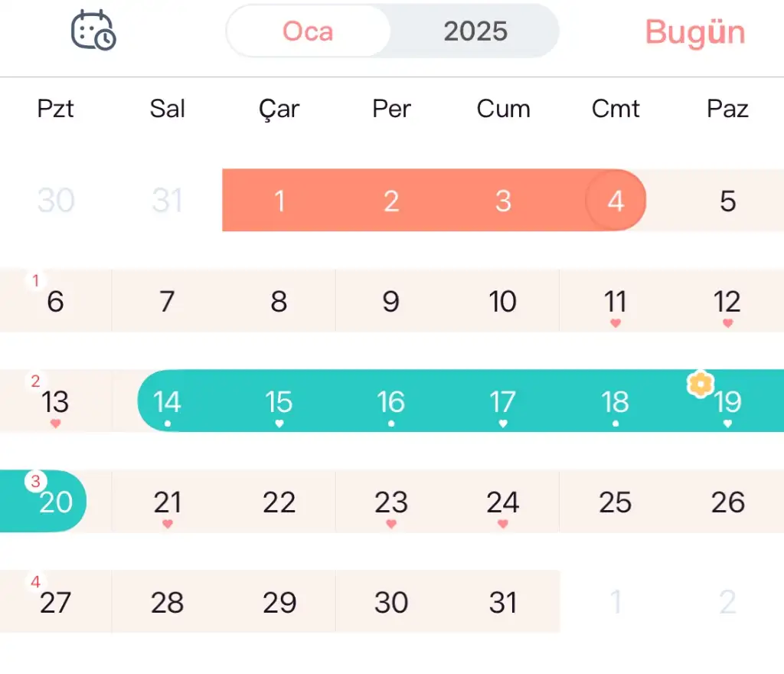Open the calendar history icon

click(93, 31)
